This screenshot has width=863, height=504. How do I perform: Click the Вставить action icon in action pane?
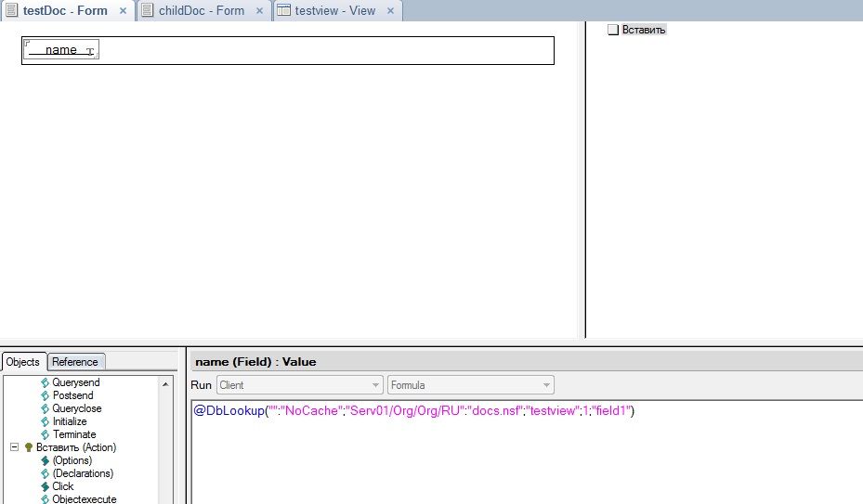612,30
